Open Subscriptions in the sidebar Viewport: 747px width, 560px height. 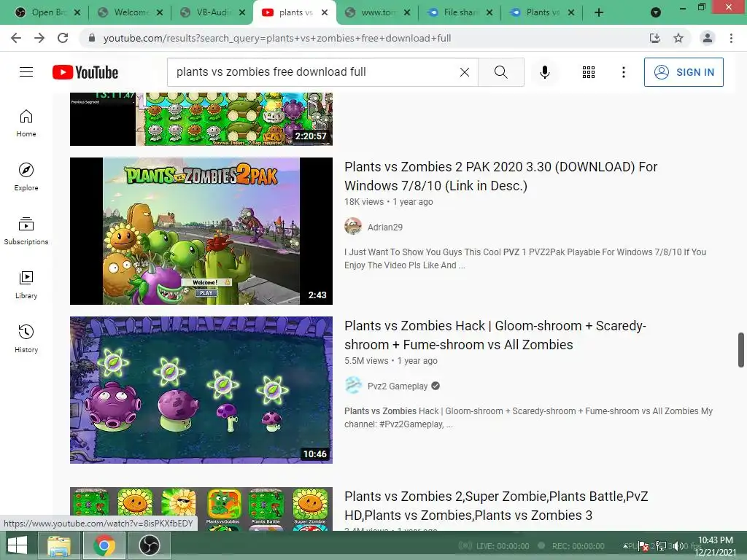coord(26,231)
